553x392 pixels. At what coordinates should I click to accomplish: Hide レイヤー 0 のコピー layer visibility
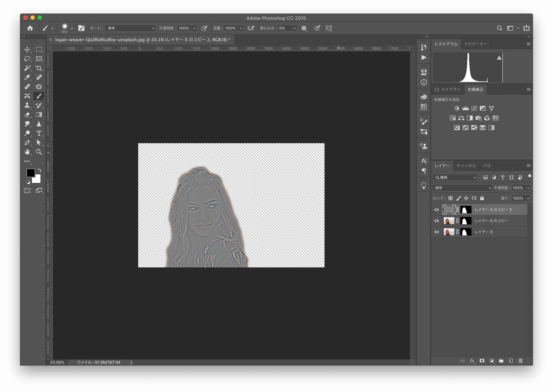(x=436, y=221)
